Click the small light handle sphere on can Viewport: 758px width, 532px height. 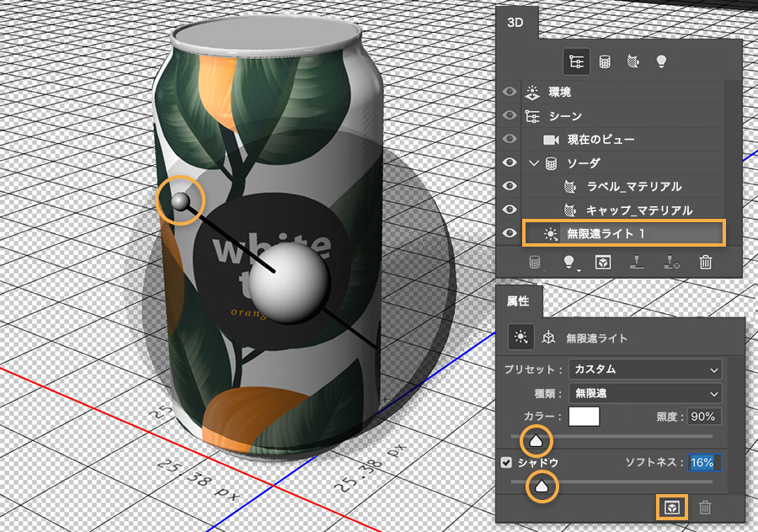point(180,201)
